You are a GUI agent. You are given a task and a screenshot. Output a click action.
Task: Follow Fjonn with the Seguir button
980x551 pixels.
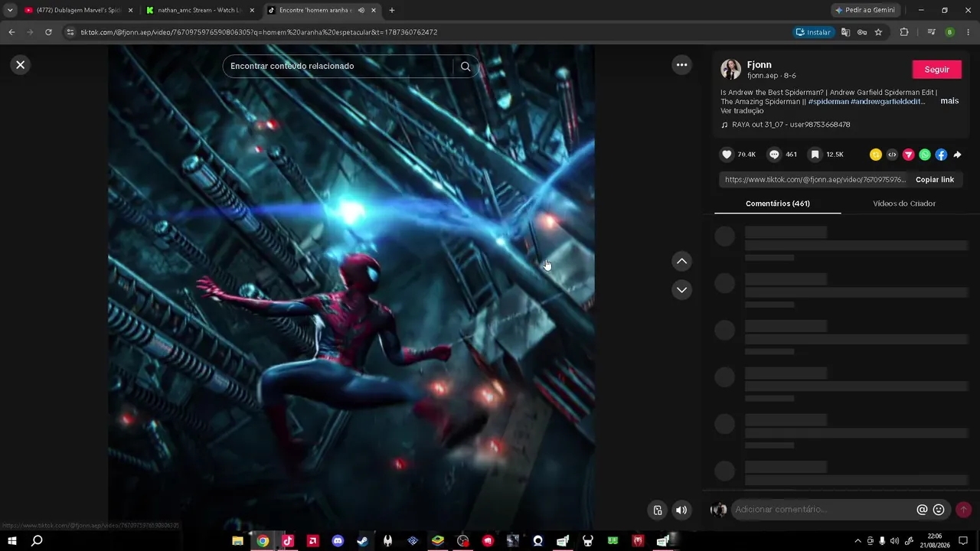937,70
